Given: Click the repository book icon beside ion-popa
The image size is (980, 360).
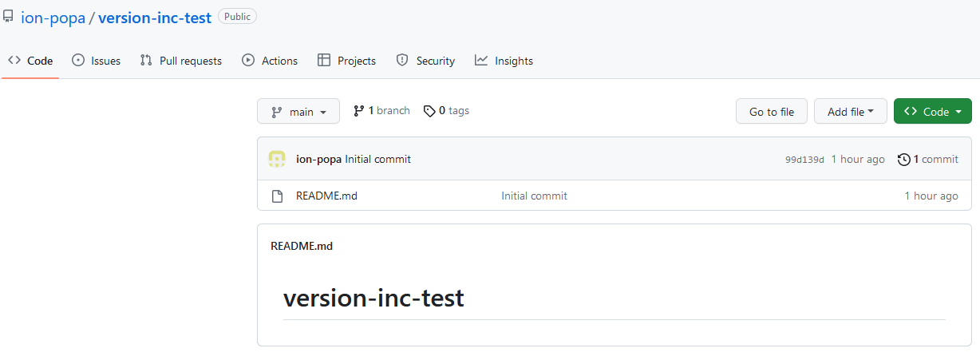Looking at the screenshot, I should 8,16.
